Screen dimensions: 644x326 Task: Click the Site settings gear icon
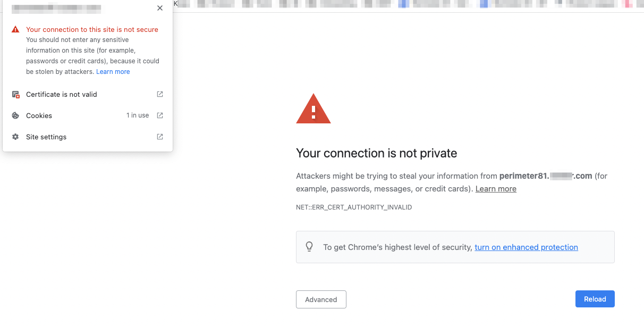coord(15,137)
